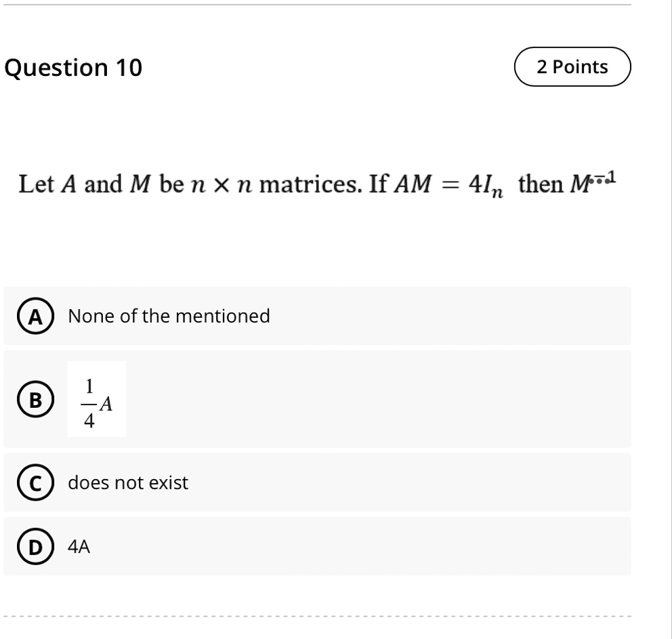Click the M inverse term in the question

593,183
